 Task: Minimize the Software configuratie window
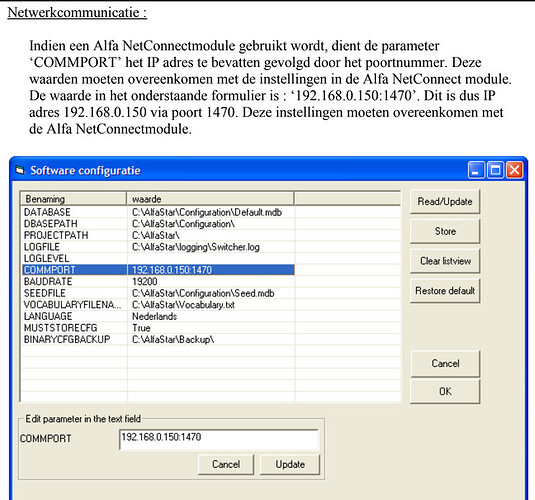[475, 170]
